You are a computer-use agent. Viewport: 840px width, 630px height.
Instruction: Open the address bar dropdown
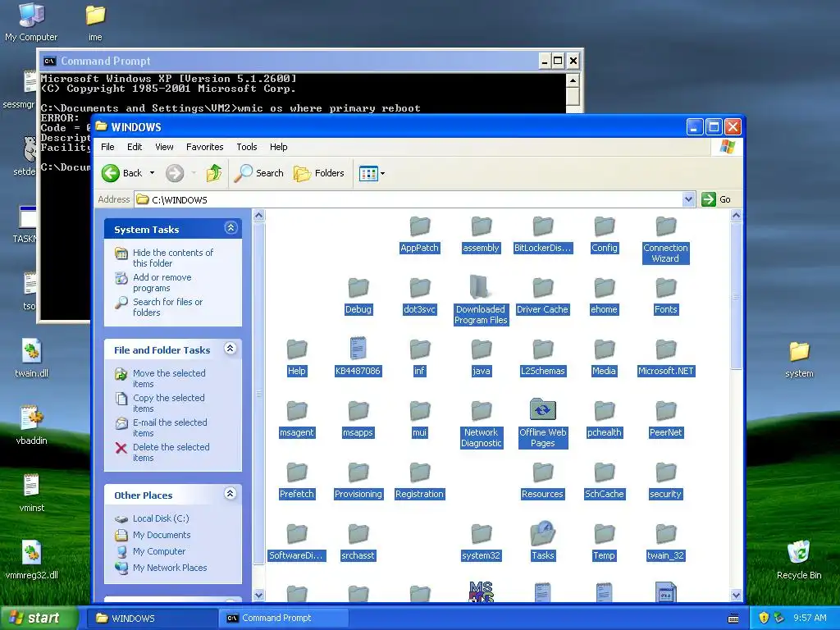(688, 199)
